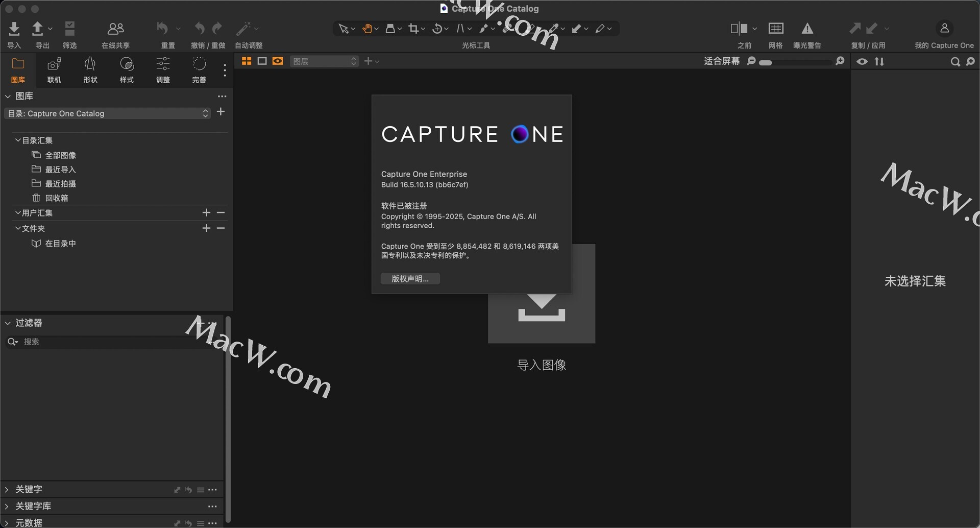Open 在线共享 online sharing
The image size is (980, 528).
pos(115,29)
